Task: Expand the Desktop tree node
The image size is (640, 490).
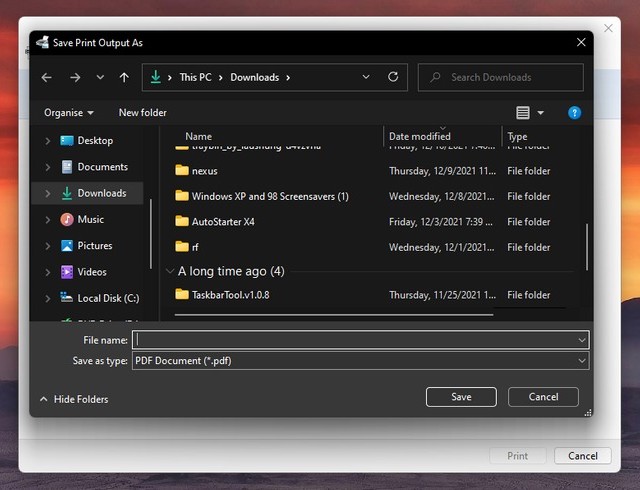Action: tap(48, 141)
